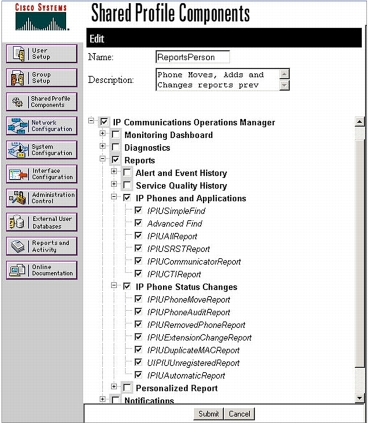The image size is (369, 426).
Task: Collapse IP Phone Status Changes node
Action: point(114,286)
